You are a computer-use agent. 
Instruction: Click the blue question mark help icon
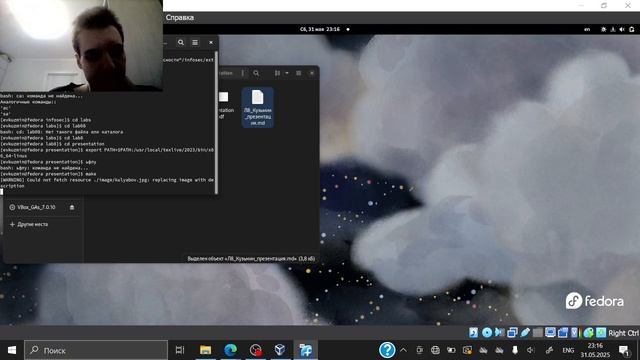click(387, 350)
